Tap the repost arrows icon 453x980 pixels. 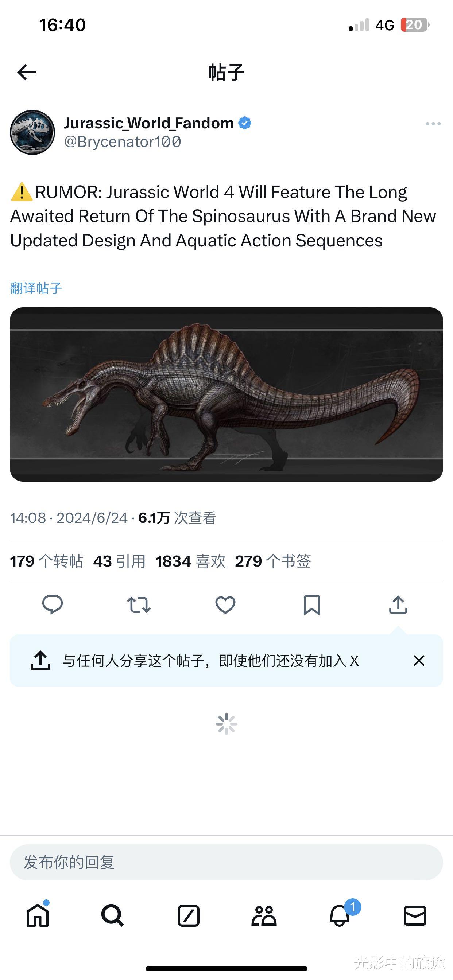(139, 604)
